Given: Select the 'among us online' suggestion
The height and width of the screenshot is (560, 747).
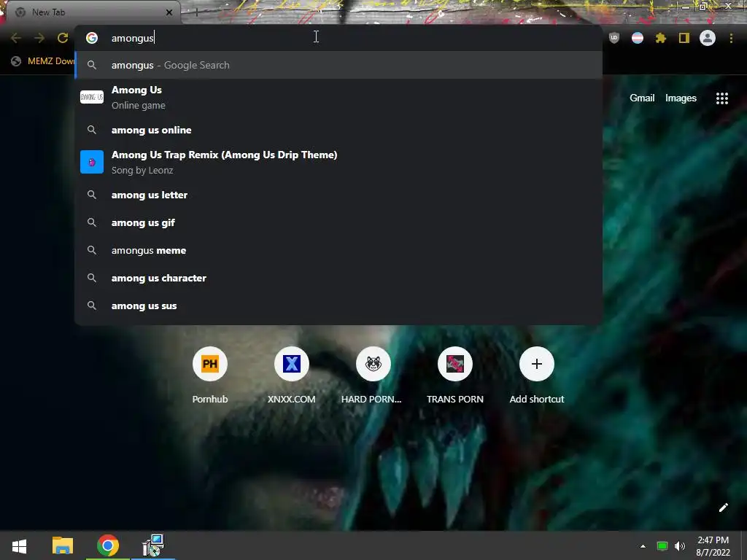Looking at the screenshot, I should tap(338, 130).
